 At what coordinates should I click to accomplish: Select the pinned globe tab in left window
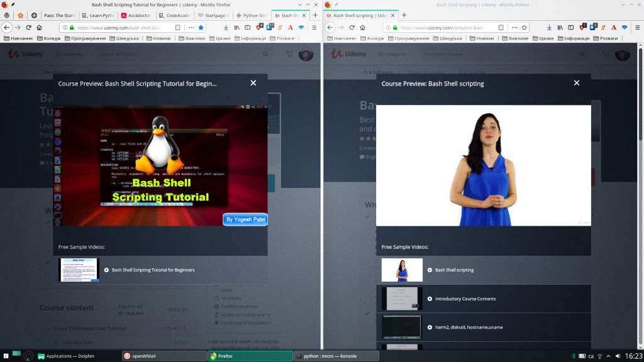[34, 15]
